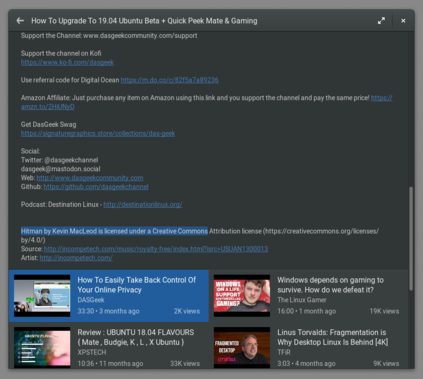
Task: Go back using the left arrow icon
Action: click(x=20, y=21)
